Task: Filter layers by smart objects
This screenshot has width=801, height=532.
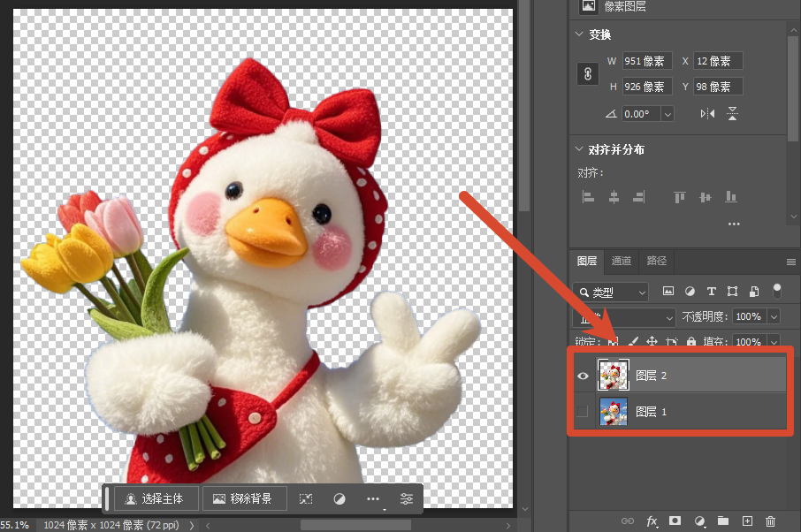Action: [x=754, y=291]
